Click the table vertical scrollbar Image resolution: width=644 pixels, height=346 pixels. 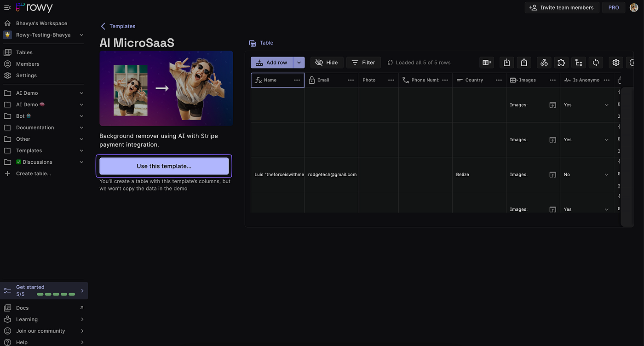point(627,156)
